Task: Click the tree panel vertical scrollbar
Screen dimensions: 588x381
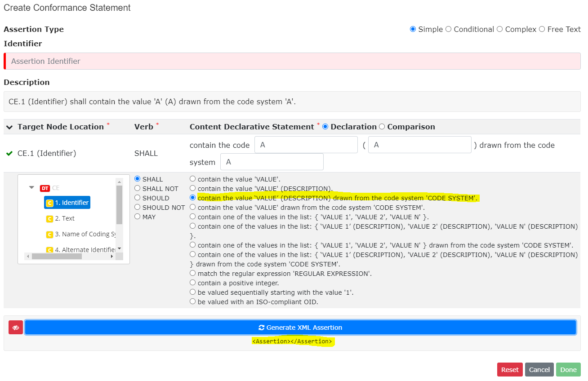Action: (x=119, y=205)
